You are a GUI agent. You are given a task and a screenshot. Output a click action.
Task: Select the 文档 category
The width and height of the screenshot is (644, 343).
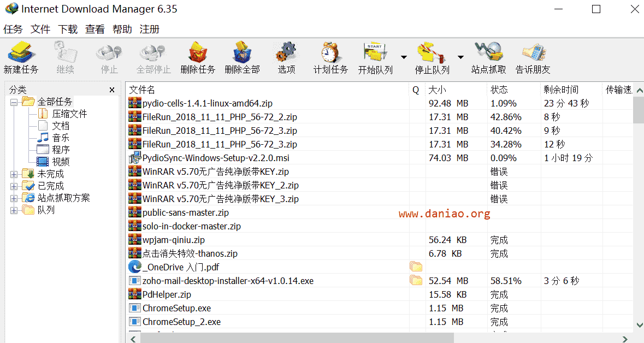(61, 126)
